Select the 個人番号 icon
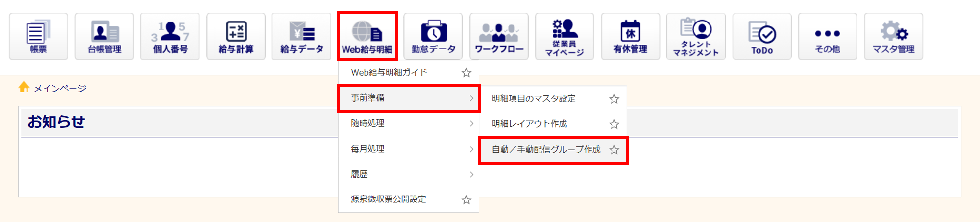The image size is (980, 222). (x=170, y=36)
